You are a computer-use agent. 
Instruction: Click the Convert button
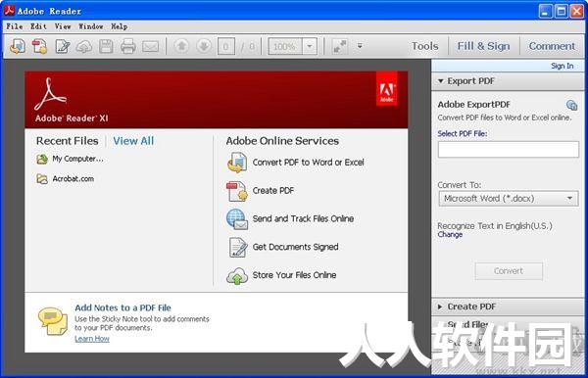[x=509, y=271]
